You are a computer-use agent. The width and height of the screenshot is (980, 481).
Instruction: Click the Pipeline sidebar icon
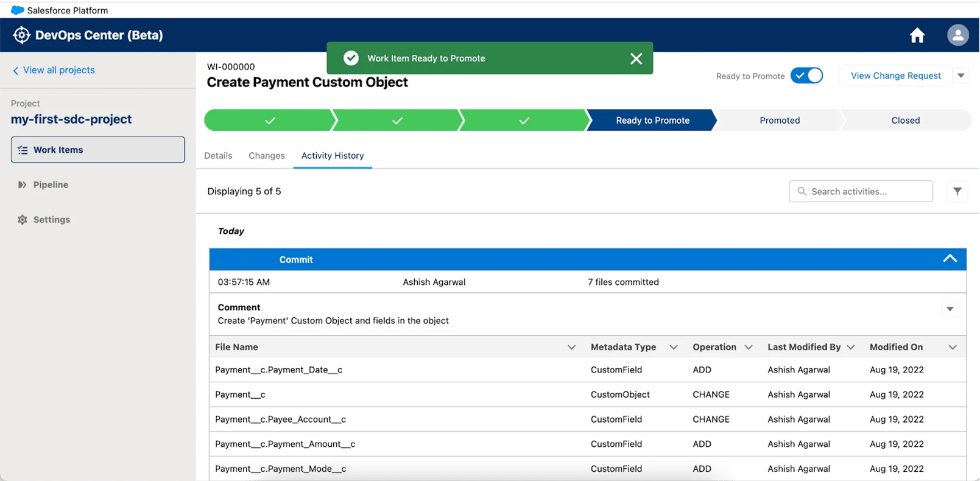(23, 185)
